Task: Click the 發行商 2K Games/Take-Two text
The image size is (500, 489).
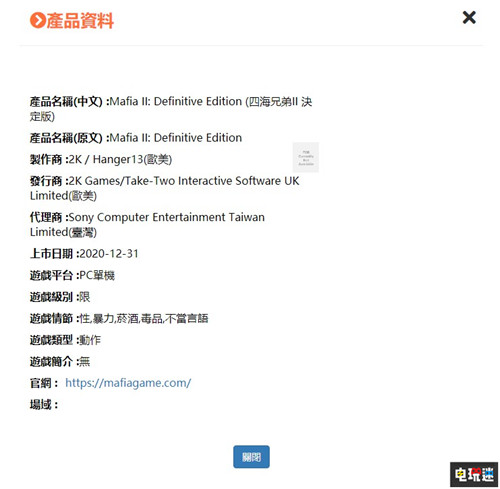Action: tap(164, 188)
